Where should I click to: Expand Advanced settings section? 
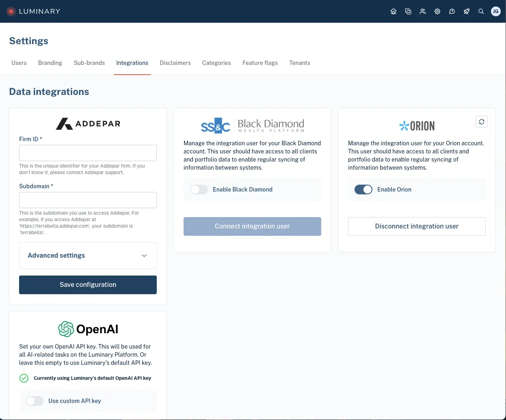point(88,256)
